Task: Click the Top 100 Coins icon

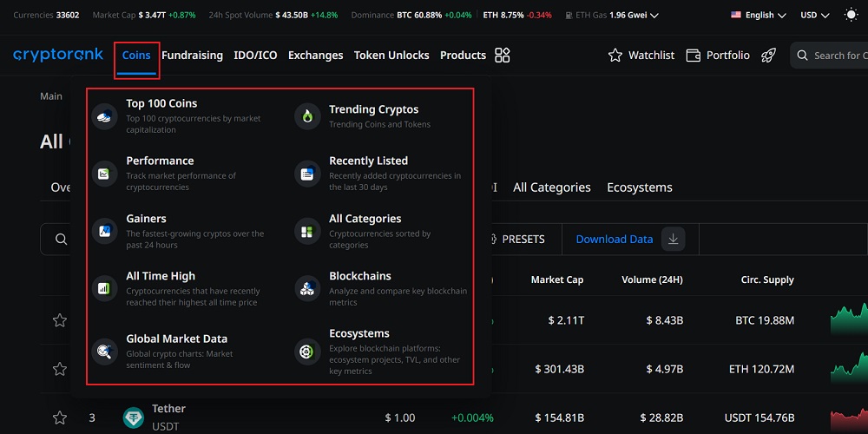Action: pyautogui.click(x=104, y=115)
